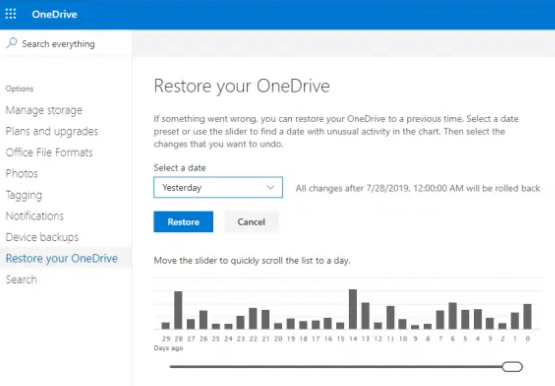Open Manage storage options

click(x=44, y=110)
